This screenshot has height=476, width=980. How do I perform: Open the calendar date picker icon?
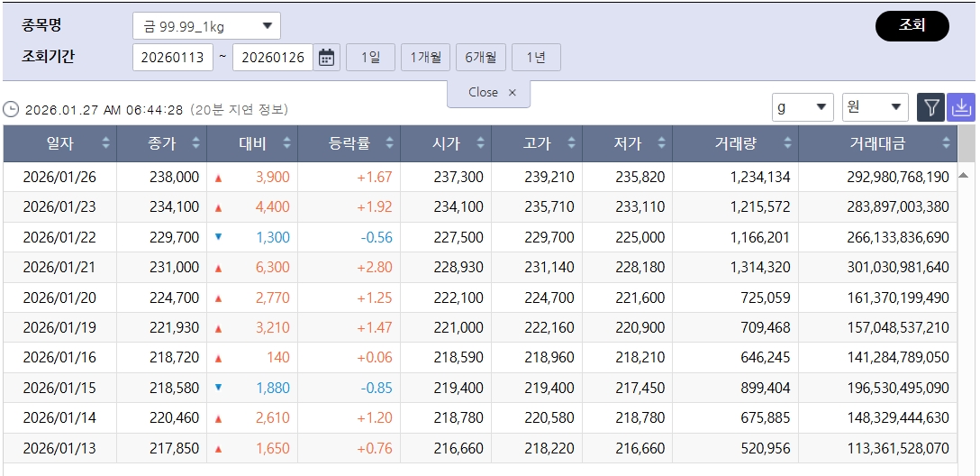[326, 58]
